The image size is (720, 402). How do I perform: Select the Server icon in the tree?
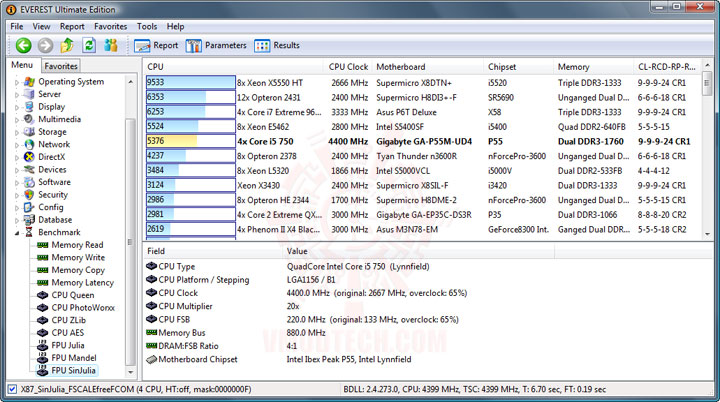[29, 94]
